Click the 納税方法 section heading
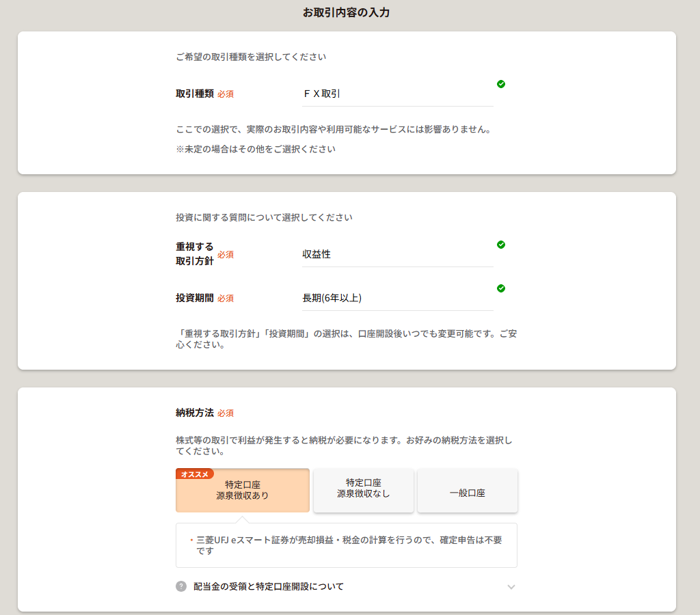700x615 pixels. tap(195, 413)
